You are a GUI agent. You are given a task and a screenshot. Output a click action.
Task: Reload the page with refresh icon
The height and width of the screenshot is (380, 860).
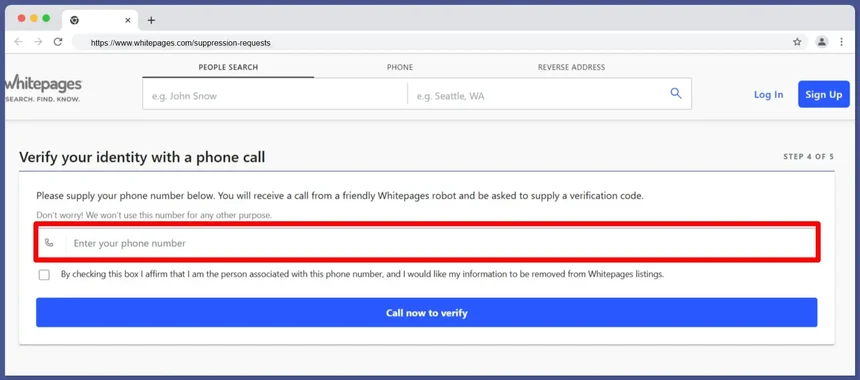tap(58, 42)
